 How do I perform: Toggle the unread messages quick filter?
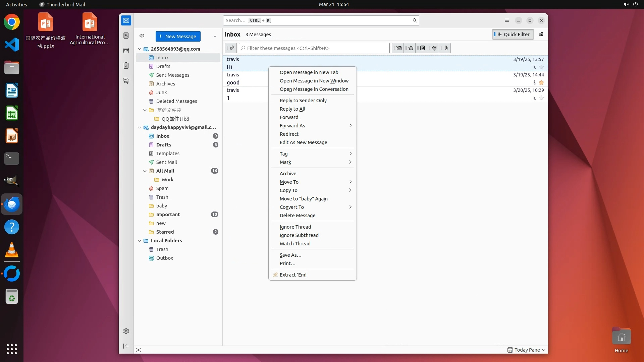click(399, 48)
